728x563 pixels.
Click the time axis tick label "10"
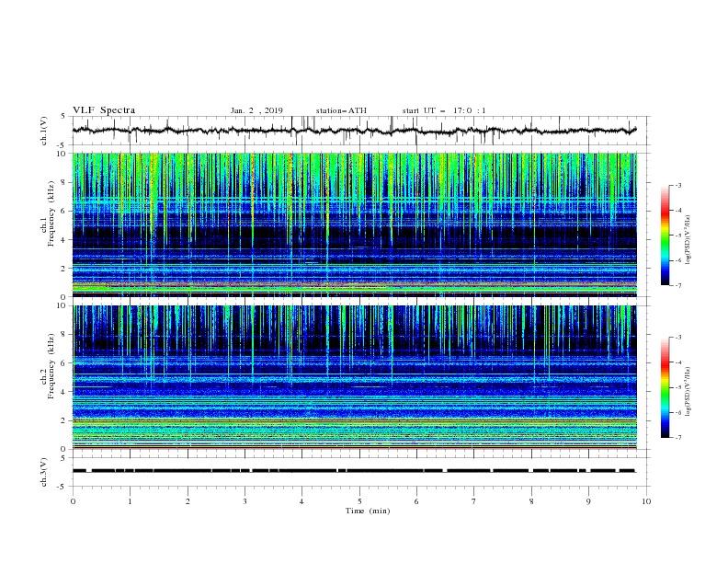[646, 501]
